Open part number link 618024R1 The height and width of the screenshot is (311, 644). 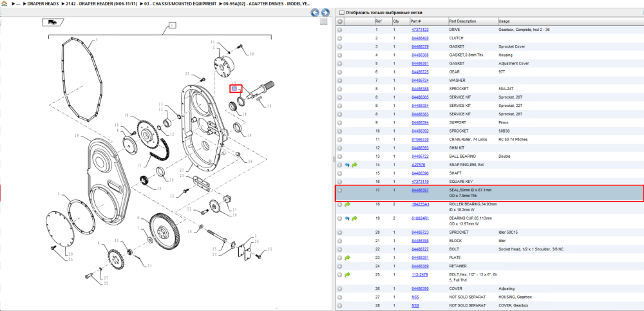tap(420, 218)
